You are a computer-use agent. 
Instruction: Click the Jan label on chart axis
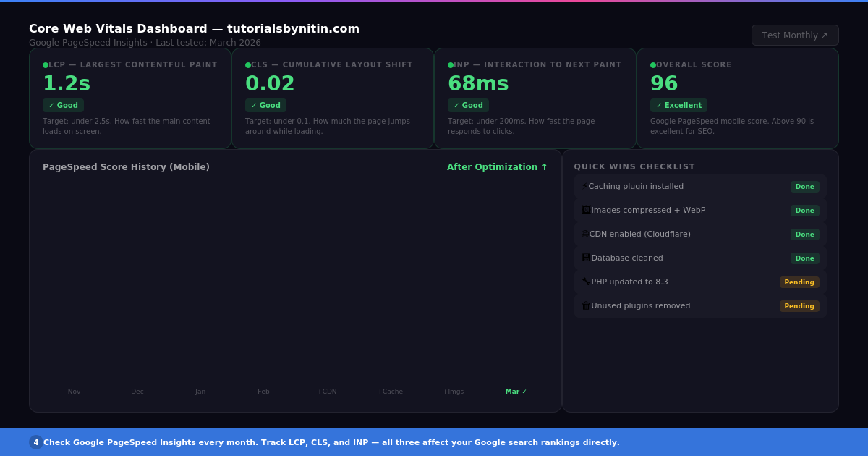[200, 392]
